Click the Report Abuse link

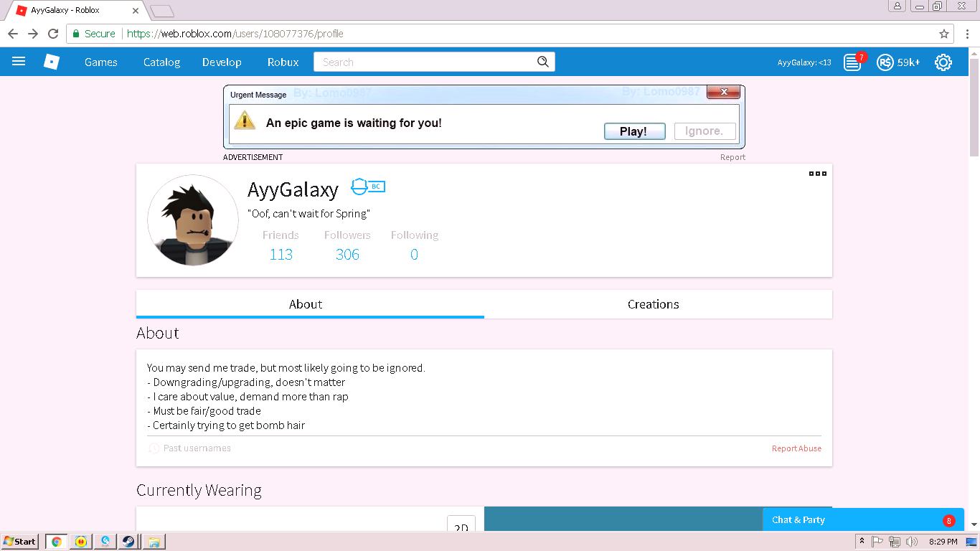click(x=796, y=448)
